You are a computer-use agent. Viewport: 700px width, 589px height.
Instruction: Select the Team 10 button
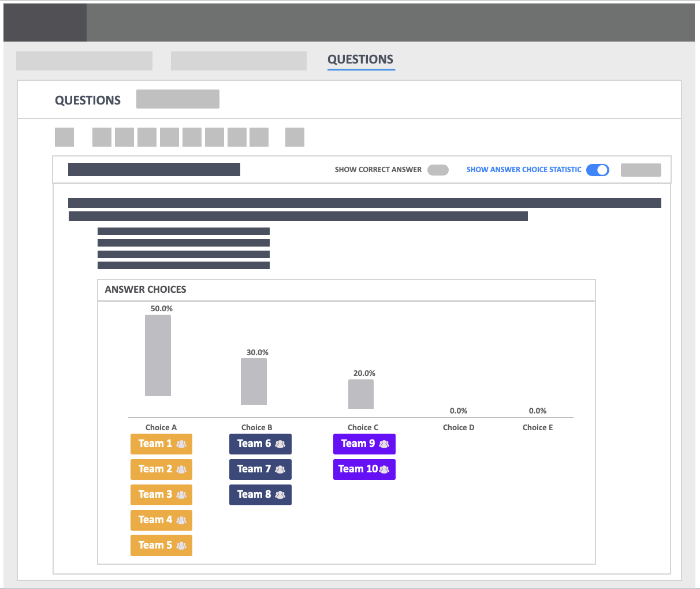click(364, 469)
